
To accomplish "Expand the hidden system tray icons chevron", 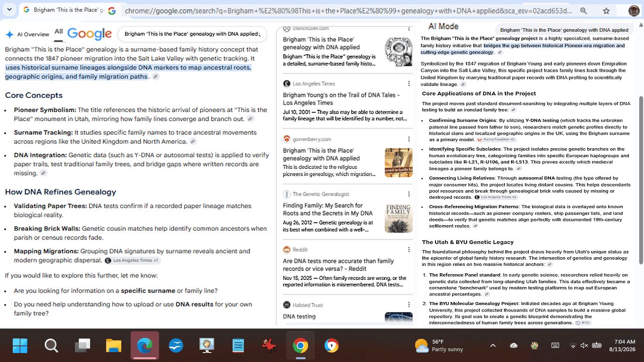I will [x=493, y=345].
